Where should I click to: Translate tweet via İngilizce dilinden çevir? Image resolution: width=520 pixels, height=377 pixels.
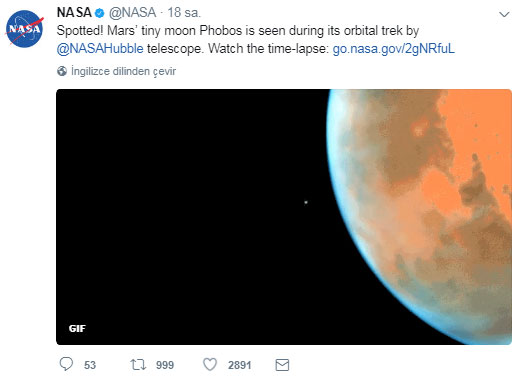click(123, 71)
